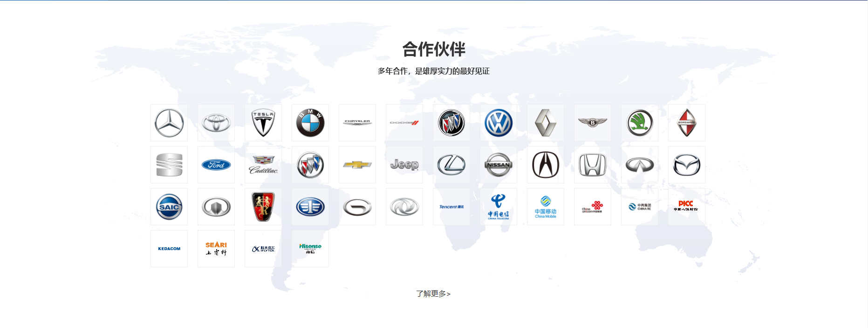Click the Mercedes-Benz star logo

(x=169, y=123)
